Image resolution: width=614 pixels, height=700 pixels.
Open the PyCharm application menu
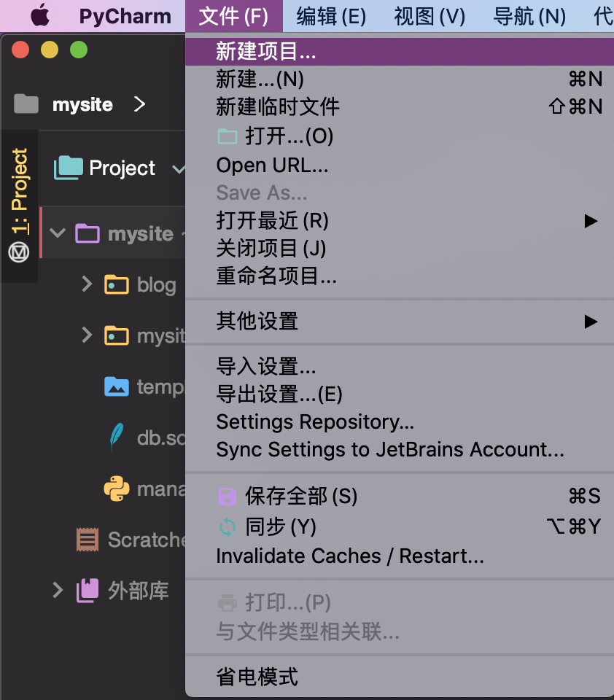coord(125,16)
